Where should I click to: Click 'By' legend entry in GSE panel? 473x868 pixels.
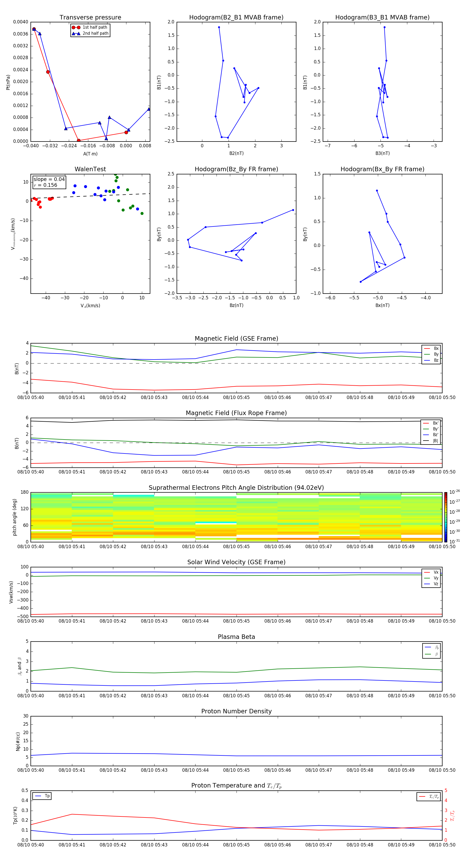coord(431,354)
